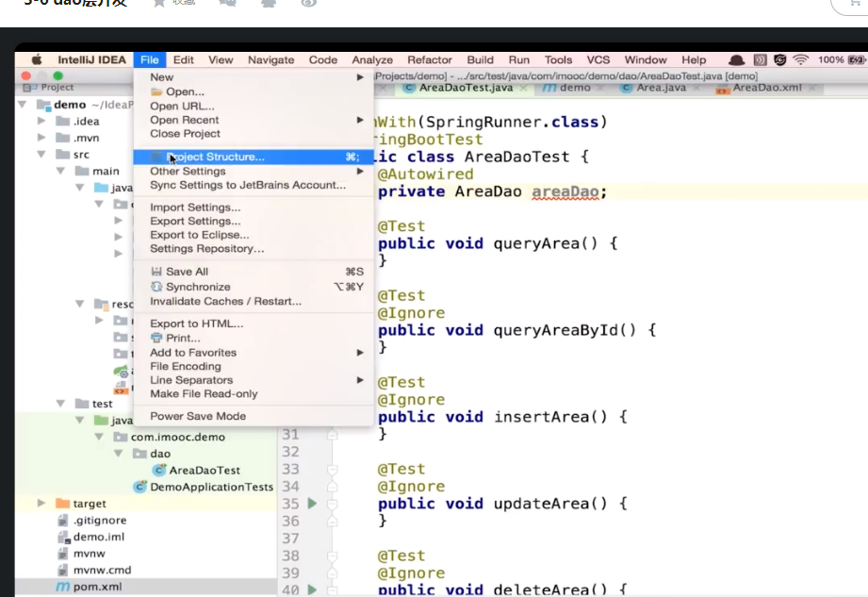Image resolution: width=868 pixels, height=597 pixels.
Task: Choose Export to HTML...
Action: [254, 323]
